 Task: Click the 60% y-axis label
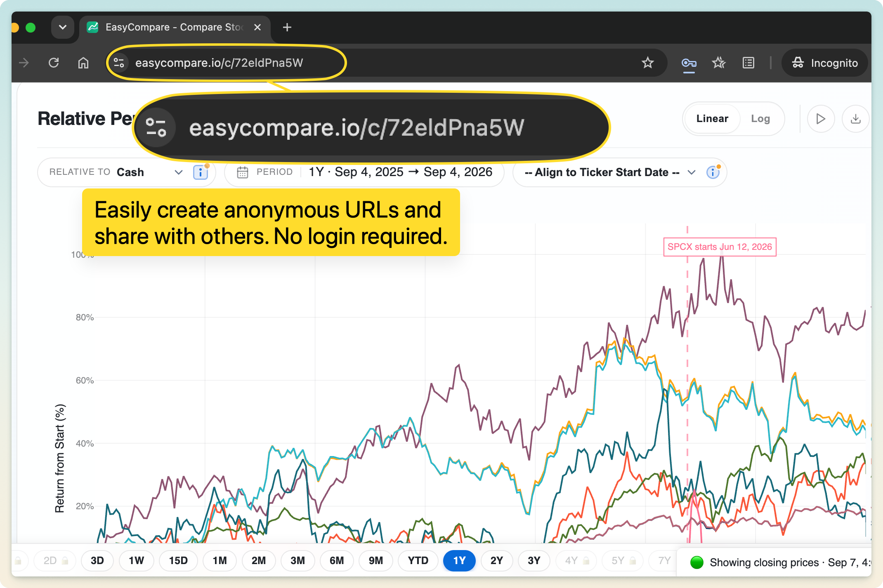[85, 381]
